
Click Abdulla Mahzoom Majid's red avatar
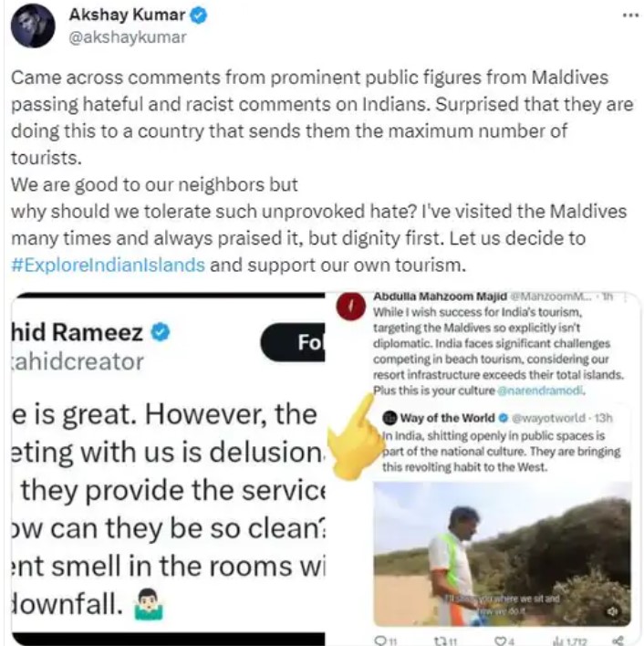(x=351, y=307)
